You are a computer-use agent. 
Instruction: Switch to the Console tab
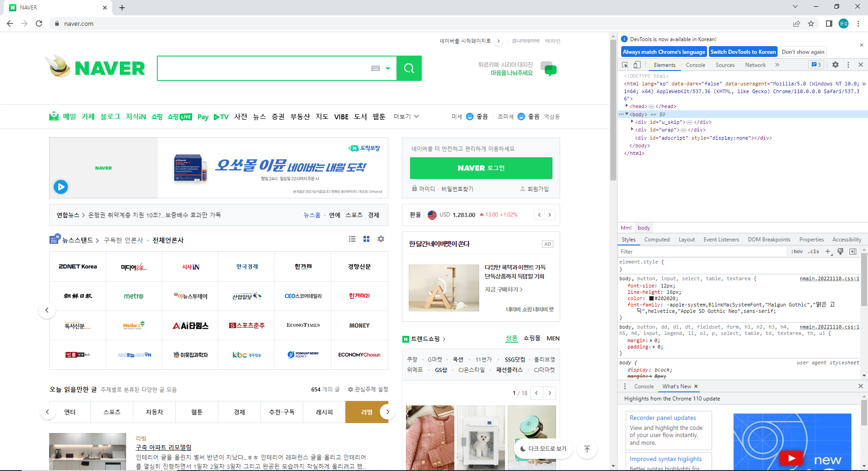(x=695, y=65)
